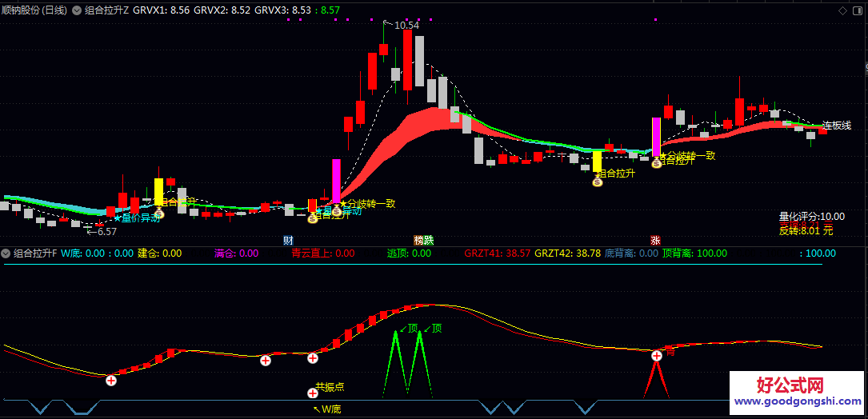
Task: Click the lone magenta dot above the right magenta candle
Action: tap(655, 19)
